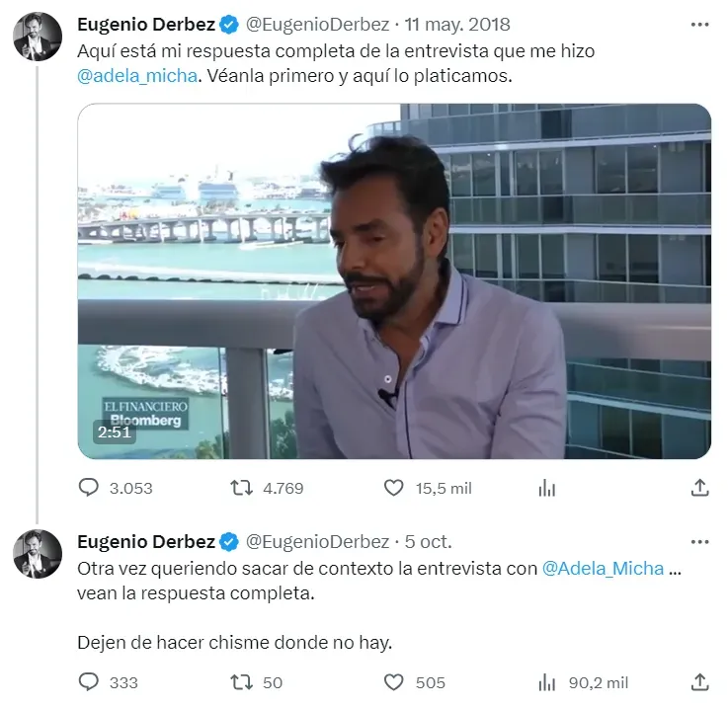Image resolution: width=728 pixels, height=707 pixels.
Task: Share the 5 oct. tweet
Action: (699, 682)
